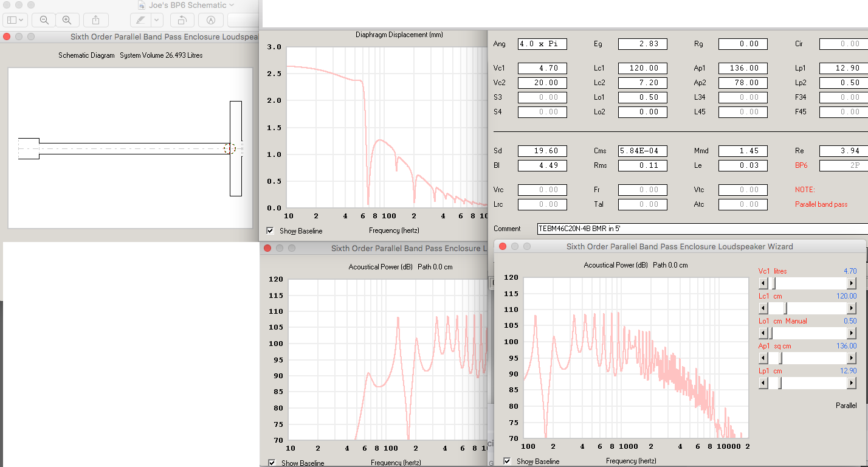Click the Comment field with TEBM46C20N-4B text

click(x=703, y=229)
